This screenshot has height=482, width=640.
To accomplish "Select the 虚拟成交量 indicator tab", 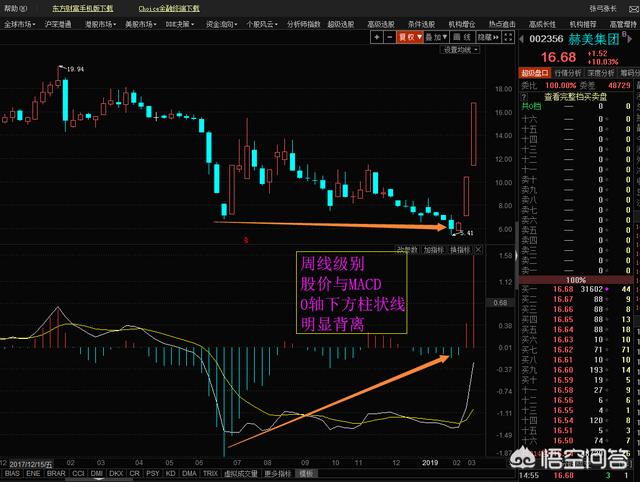I will click(241, 473).
